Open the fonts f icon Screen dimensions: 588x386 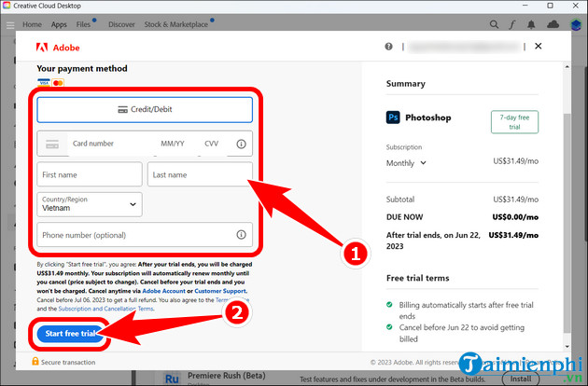pyautogui.click(x=511, y=24)
